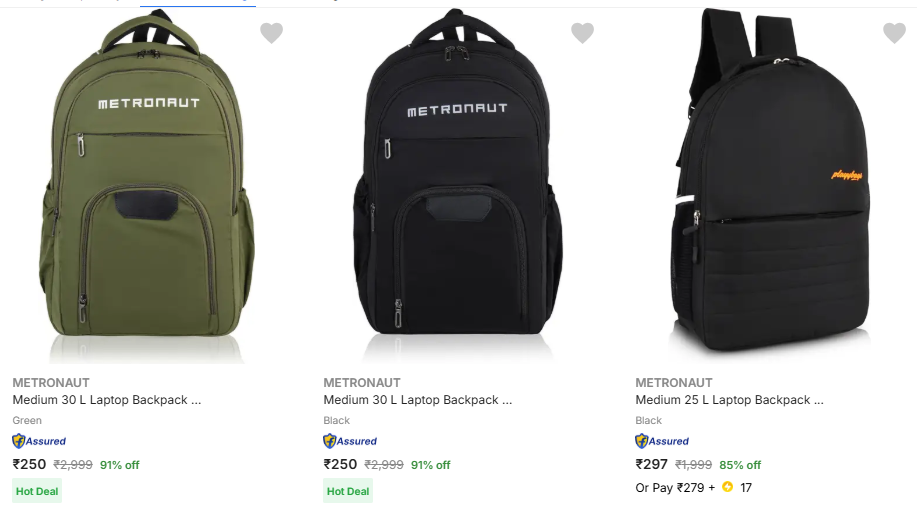This screenshot has width=917, height=506.
Task: Open the green 'Medium 30 L Laptop Backpack' title
Action: click(107, 400)
